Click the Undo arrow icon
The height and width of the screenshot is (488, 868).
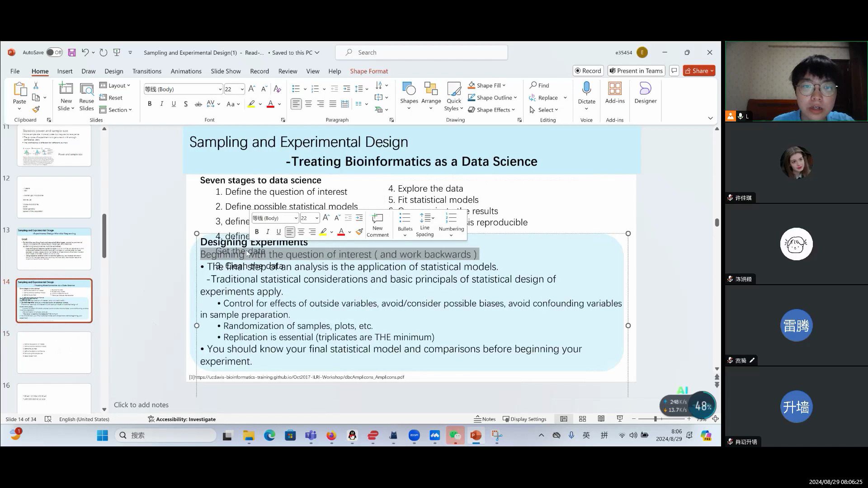coord(85,52)
